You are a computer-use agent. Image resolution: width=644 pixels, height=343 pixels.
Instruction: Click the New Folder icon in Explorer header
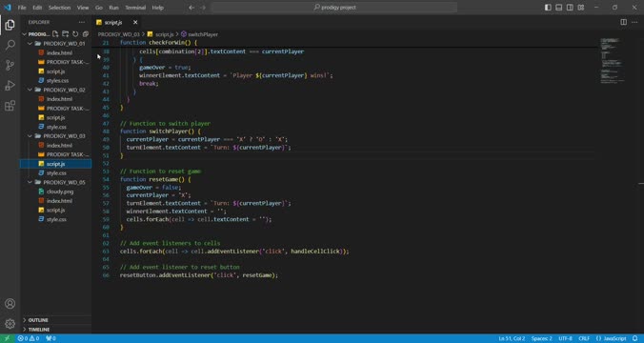[x=66, y=34]
